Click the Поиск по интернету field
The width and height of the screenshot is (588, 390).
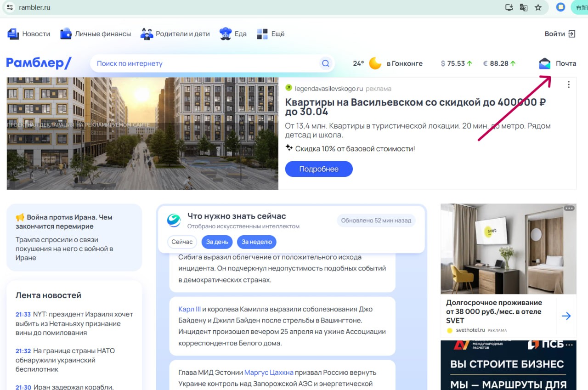coord(204,63)
